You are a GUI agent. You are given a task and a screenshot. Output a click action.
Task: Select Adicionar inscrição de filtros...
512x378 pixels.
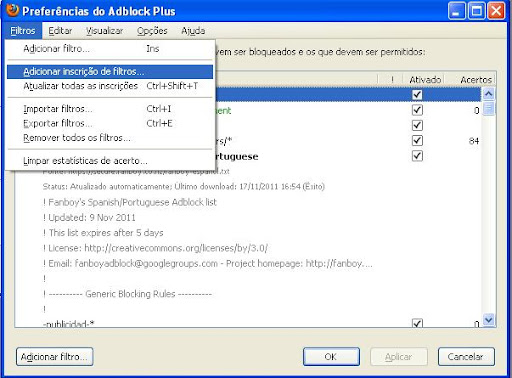[x=110, y=72]
